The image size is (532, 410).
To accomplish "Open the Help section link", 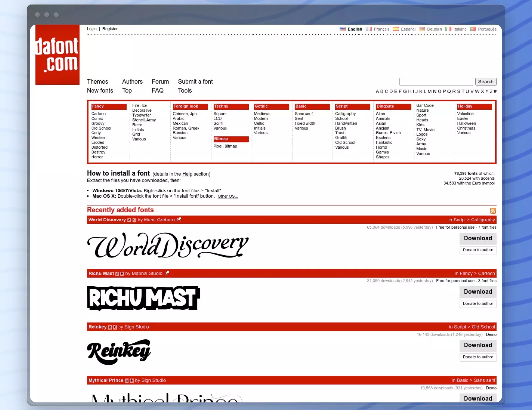I will [x=187, y=174].
